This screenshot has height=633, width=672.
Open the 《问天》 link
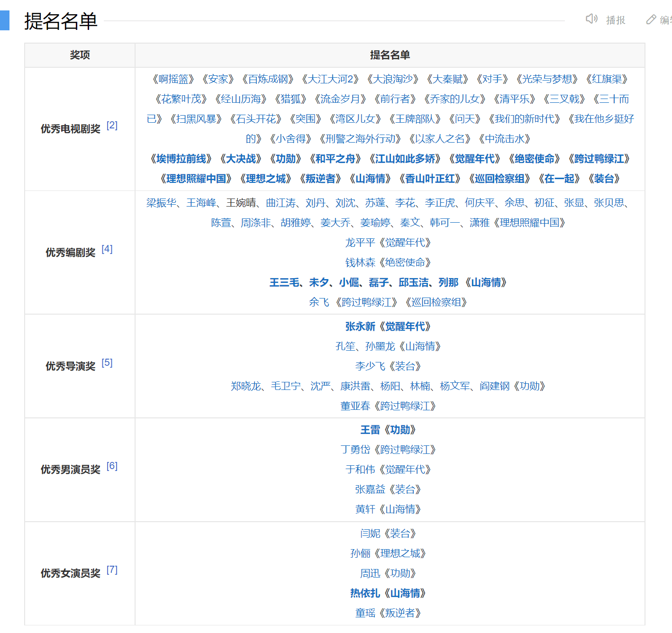[x=464, y=119]
